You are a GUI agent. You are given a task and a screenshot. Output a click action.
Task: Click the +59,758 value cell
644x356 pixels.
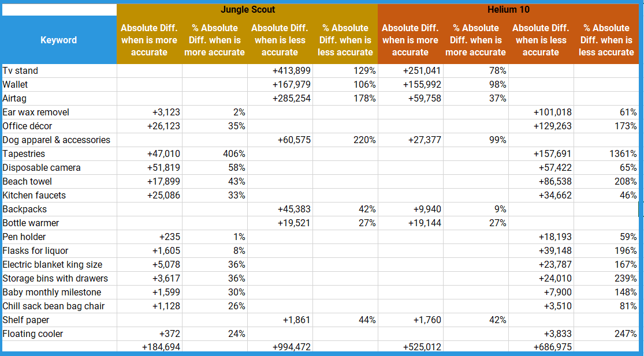pyautogui.click(x=410, y=99)
